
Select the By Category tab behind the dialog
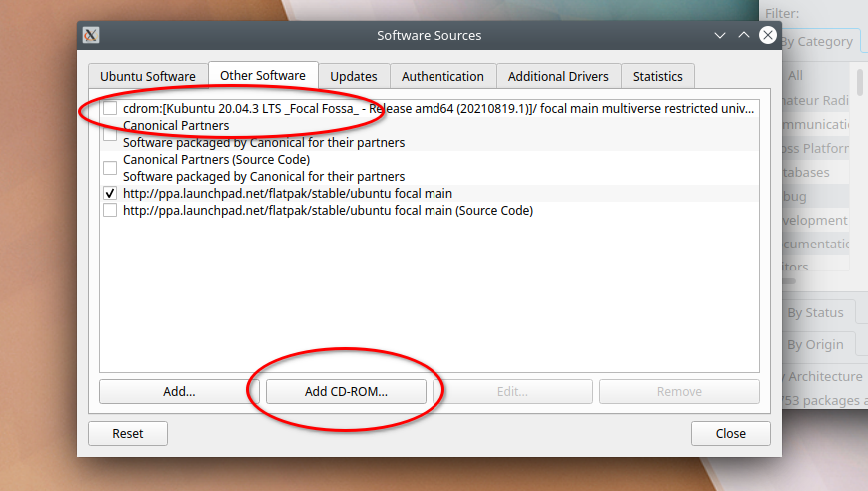817,42
